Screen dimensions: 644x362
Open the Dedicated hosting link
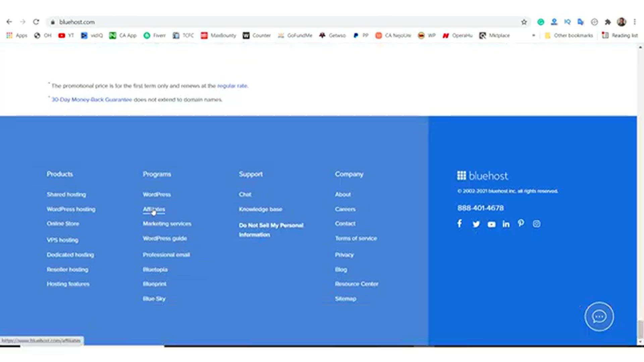point(70,255)
